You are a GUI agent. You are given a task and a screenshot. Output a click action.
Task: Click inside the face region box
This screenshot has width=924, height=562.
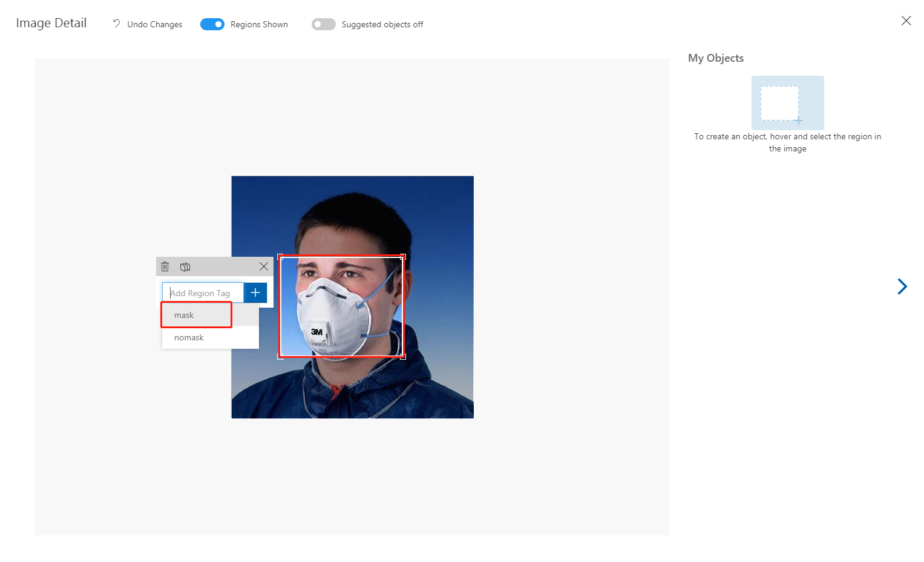click(x=341, y=306)
